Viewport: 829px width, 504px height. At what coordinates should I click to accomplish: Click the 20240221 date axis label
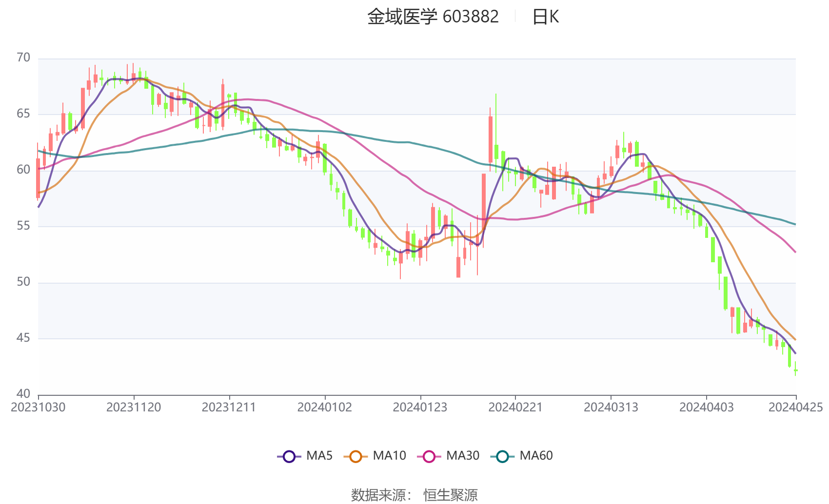point(515,407)
